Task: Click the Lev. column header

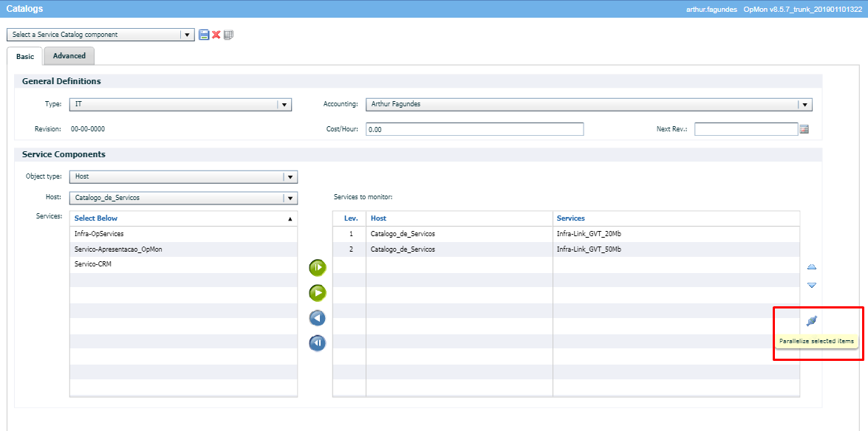Action: (x=351, y=218)
